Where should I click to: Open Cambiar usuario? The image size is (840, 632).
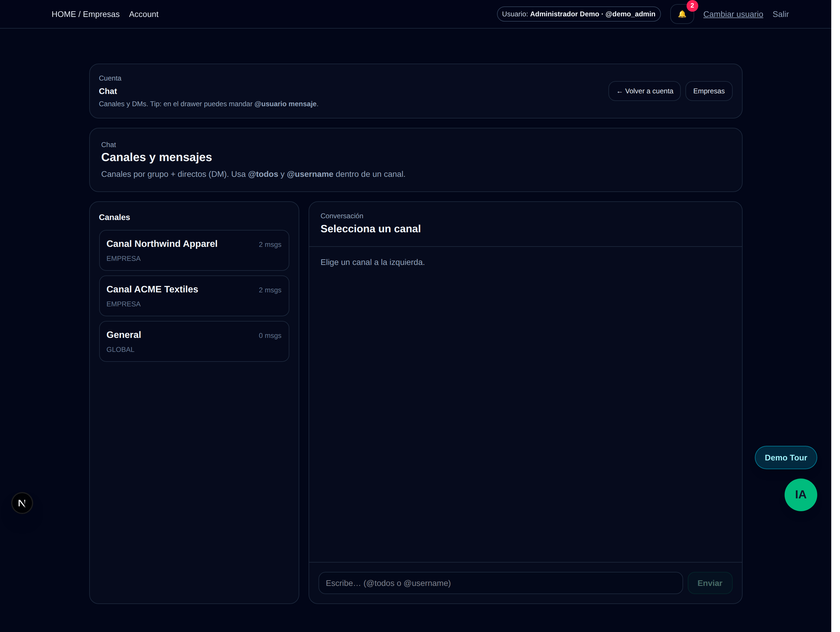click(x=733, y=14)
